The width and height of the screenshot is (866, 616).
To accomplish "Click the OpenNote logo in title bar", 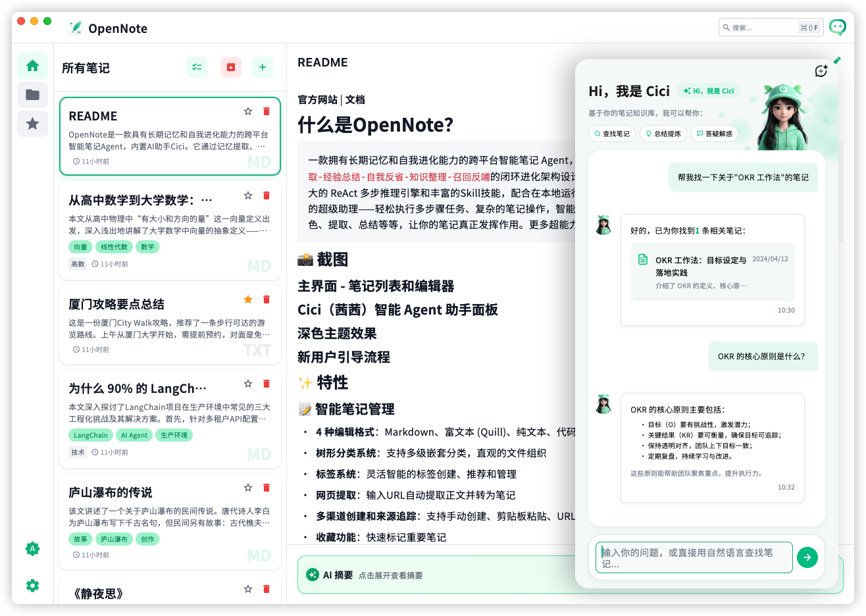I will coord(76,28).
